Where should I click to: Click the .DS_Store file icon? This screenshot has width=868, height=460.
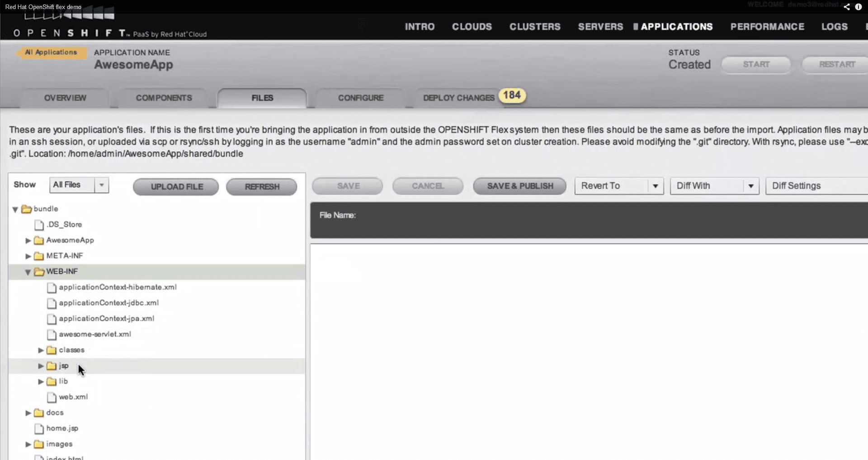(x=39, y=225)
